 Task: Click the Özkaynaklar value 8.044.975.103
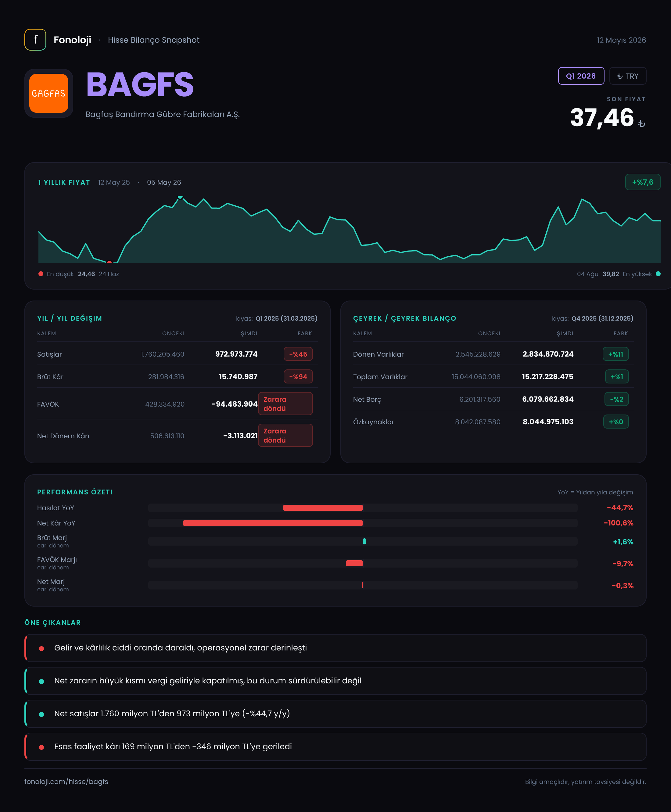548,422
